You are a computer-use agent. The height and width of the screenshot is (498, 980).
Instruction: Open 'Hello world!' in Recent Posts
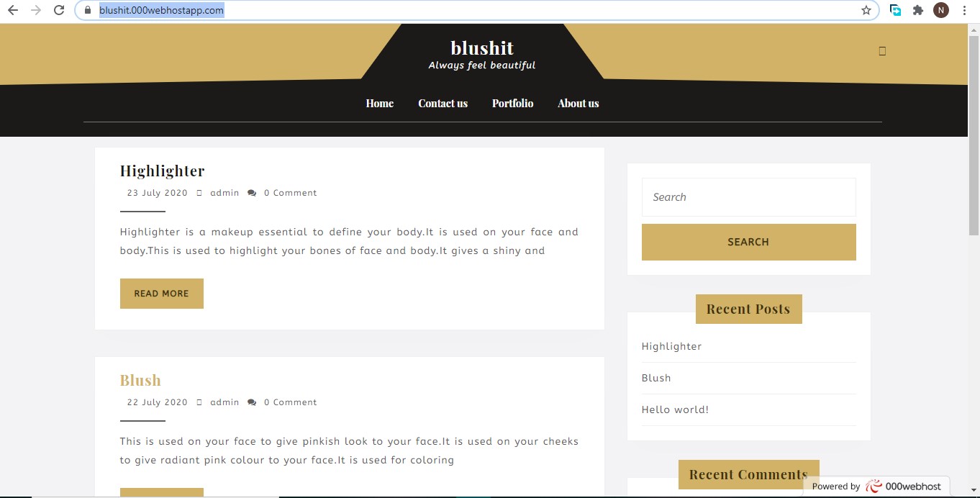(675, 409)
